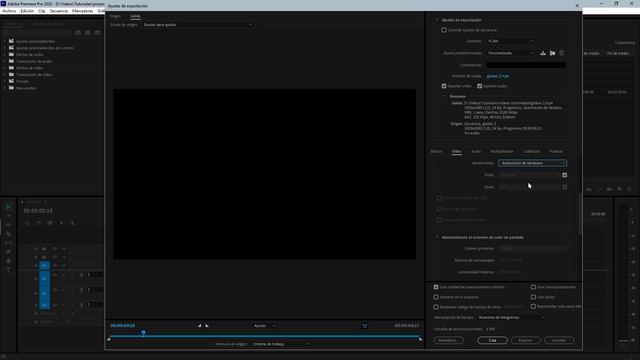The width and height of the screenshot is (640, 360).
Task: Expand the Efectos de vídeo folder
Action: (5, 68)
